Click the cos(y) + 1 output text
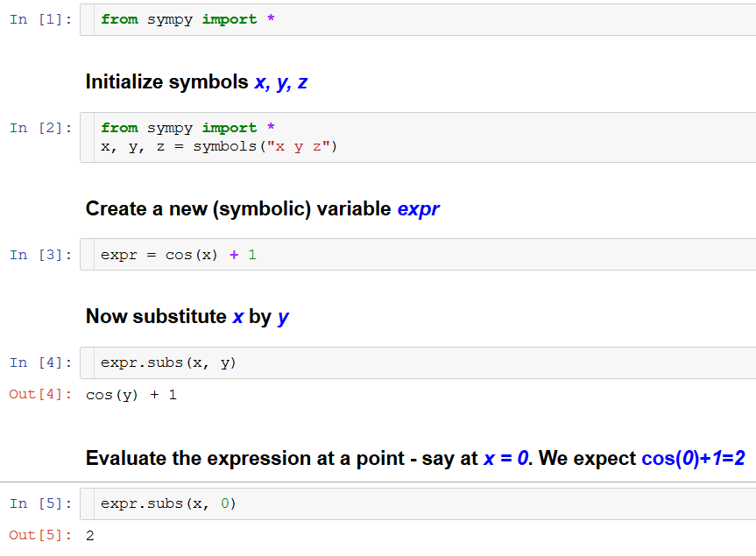Image resolution: width=756 pixels, height=556 pixels. [131, 395]
